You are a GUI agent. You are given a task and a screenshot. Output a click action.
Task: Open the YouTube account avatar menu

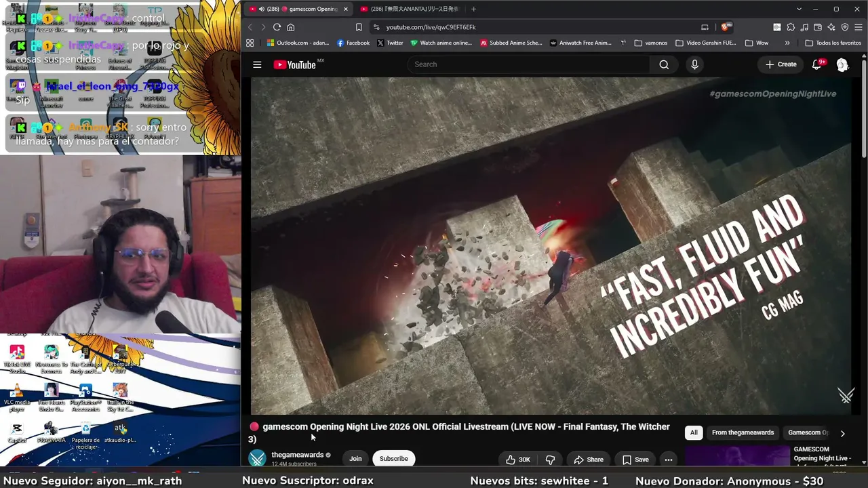coord(842,64)
